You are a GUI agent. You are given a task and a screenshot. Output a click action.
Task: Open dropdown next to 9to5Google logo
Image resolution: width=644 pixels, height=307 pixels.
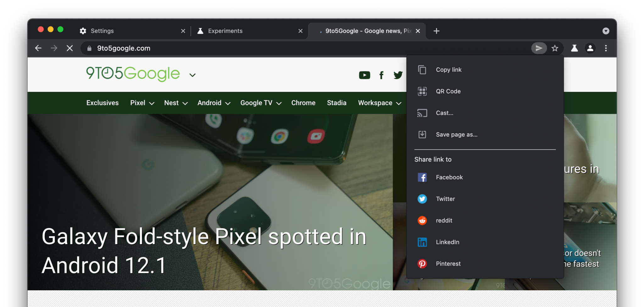(x=192, y=75)
